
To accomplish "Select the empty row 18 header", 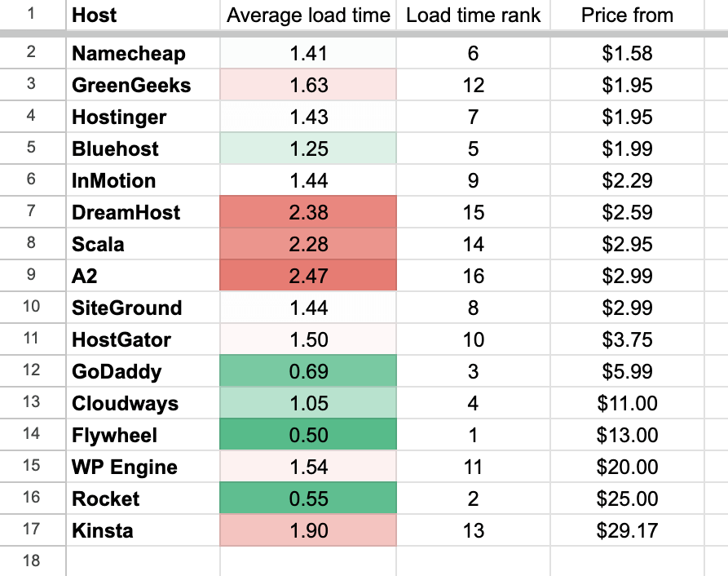I will click(x=32, y=561).
